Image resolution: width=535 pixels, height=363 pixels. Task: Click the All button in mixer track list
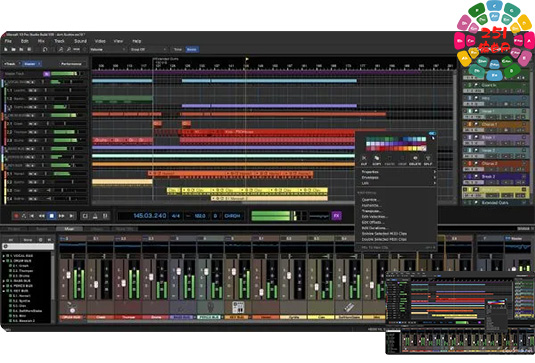coord(11,240)
